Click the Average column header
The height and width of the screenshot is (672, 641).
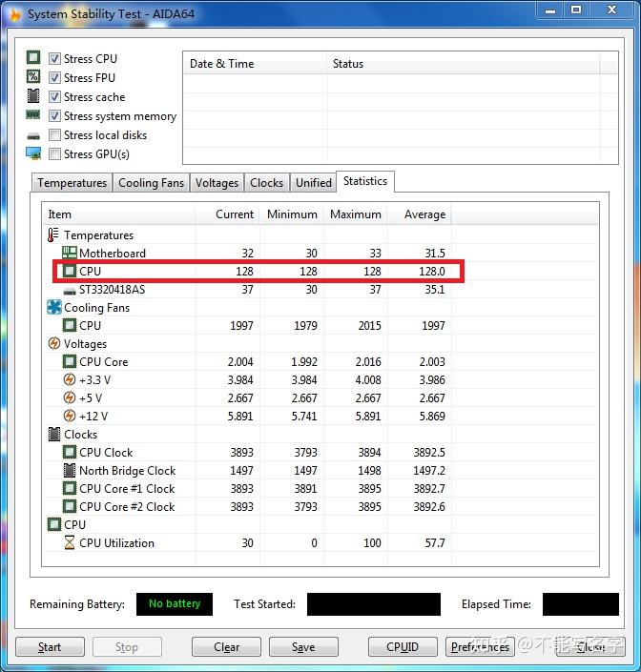pyautogui.click(x=420, y=214)
